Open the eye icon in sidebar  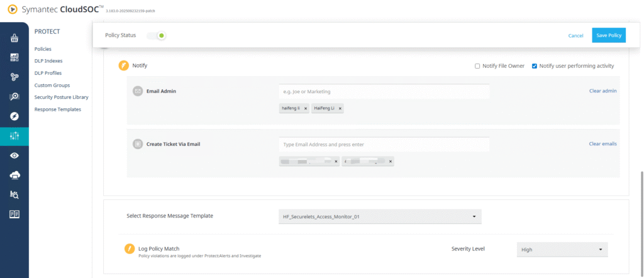(14, 155)
